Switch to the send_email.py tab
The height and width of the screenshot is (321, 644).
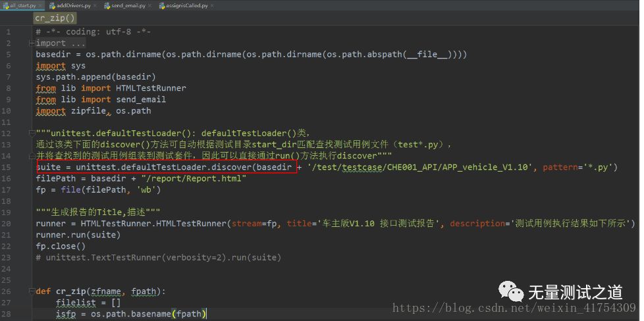(x=128, y=6)
